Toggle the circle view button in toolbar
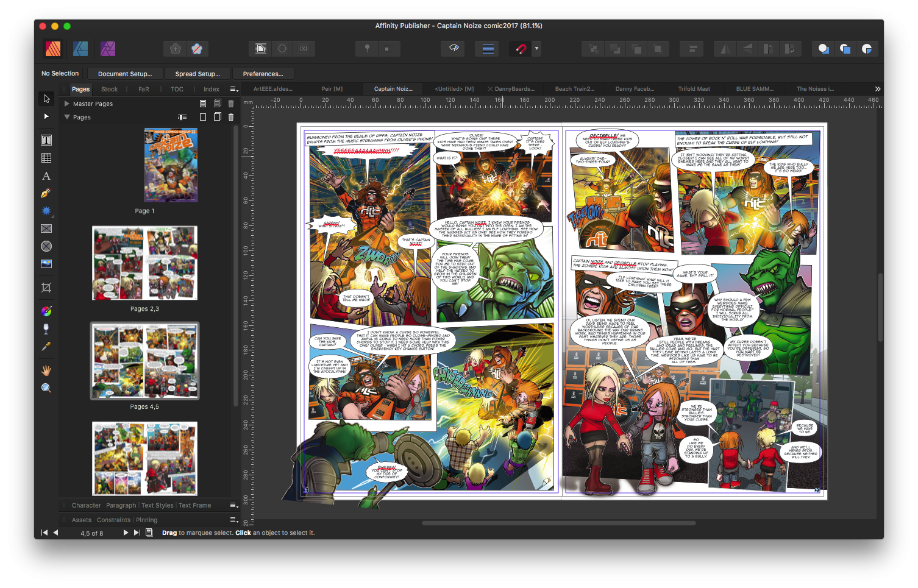The width and height of the screenshot is (918, 588). pyautogui.click(x=282, y=49)
